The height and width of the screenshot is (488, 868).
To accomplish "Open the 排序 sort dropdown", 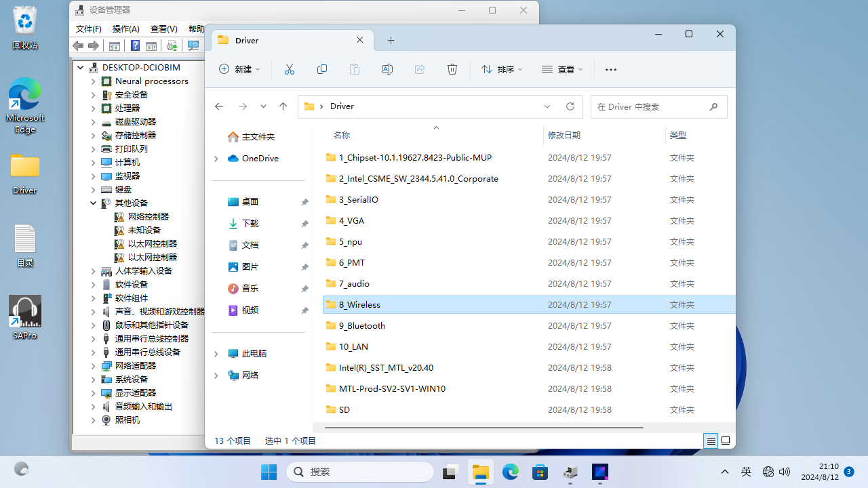I will [x=502, y=69].
